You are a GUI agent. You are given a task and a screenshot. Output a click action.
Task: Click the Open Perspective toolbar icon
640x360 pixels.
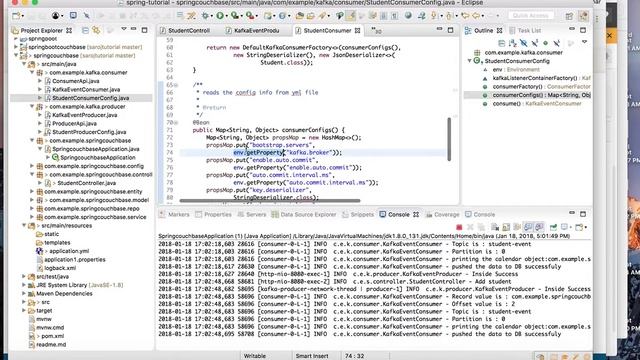569,16
